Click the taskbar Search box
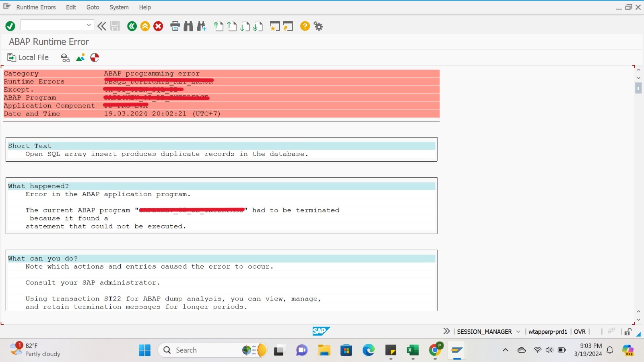The width and height of the screenshot is (644, 362). (213, 350)
